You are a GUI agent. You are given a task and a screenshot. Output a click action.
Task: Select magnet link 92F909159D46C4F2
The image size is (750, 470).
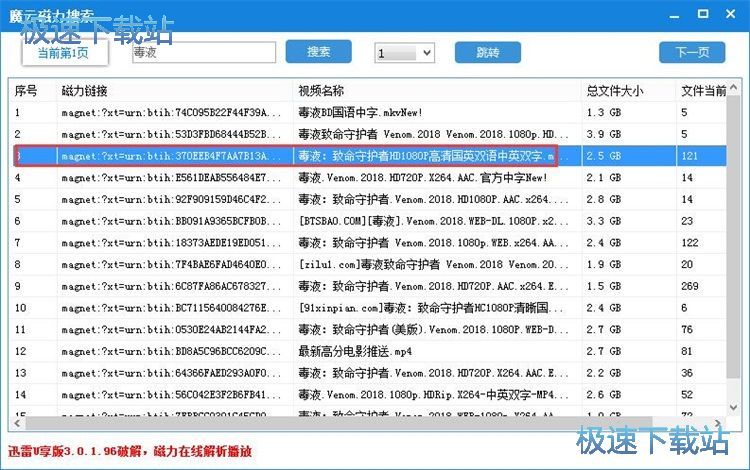point(171,199)
